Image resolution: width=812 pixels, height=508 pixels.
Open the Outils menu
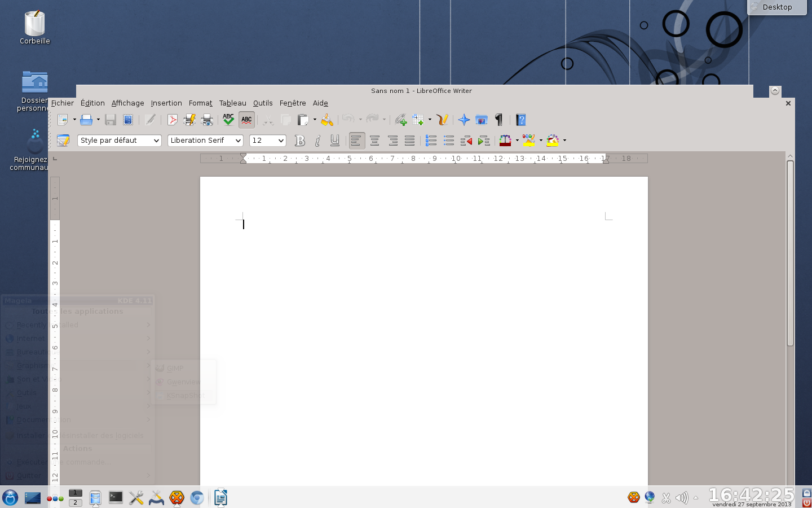pos(263,103)
